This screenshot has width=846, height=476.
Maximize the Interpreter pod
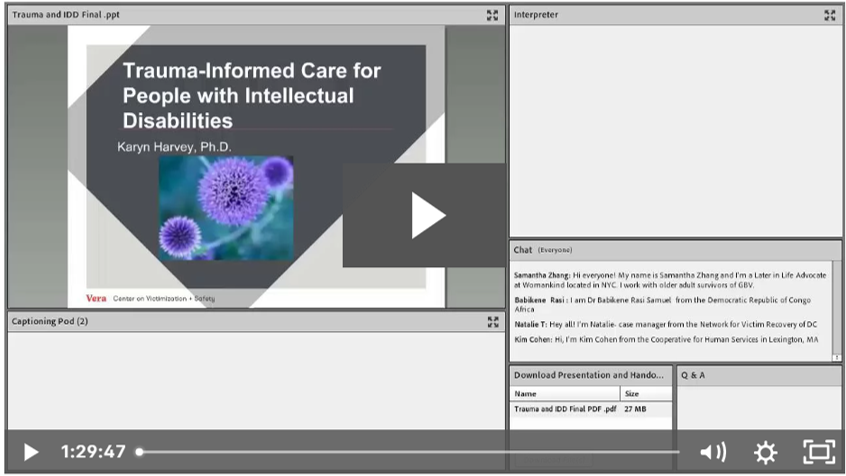click(x=829, y=15)
